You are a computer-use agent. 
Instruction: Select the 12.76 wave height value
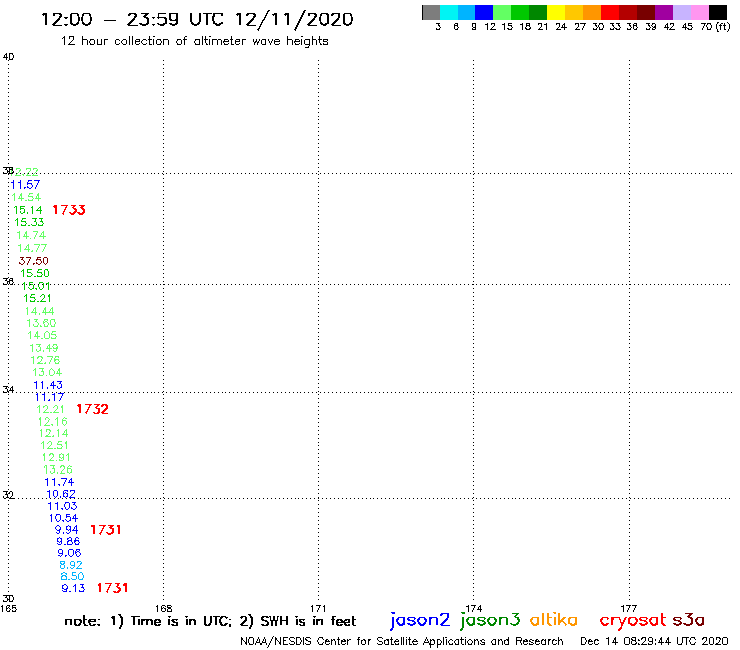[45, 360]
